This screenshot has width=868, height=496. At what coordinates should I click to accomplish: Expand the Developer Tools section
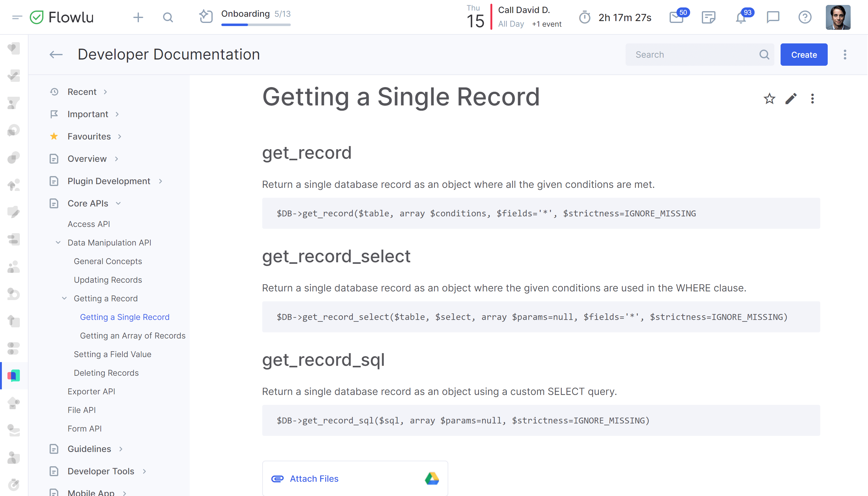point(144,472)
